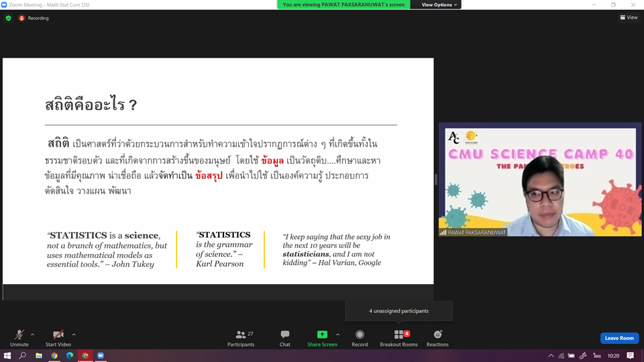
Task: Select Pawat Paksaranuwat's video thumbnail
Action: [x=539, y=180]
